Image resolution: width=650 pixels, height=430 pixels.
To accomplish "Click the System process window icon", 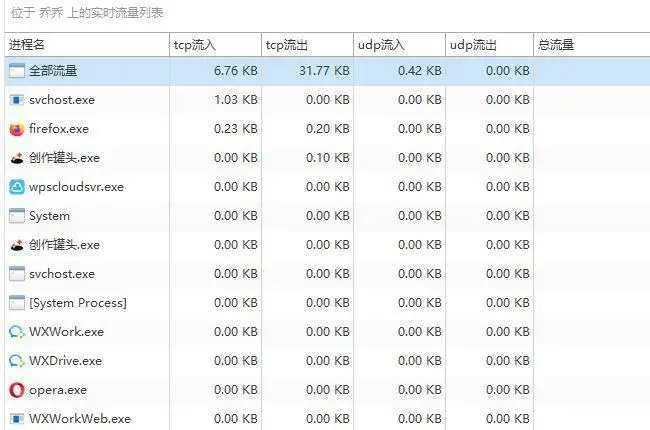I will (16, 216).
